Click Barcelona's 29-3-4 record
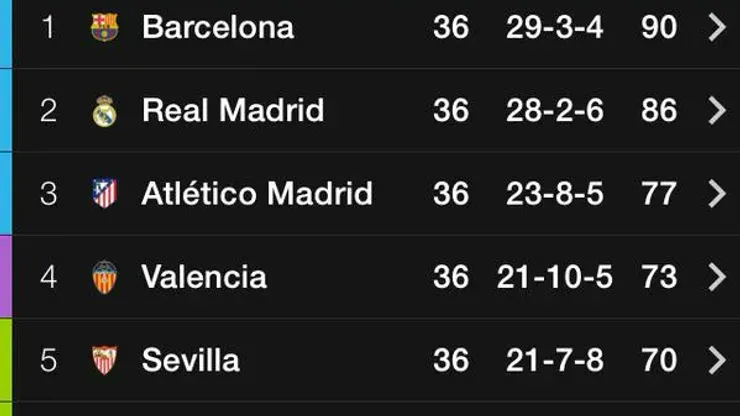This screenshot has width=740, height=416. [554, 27]
